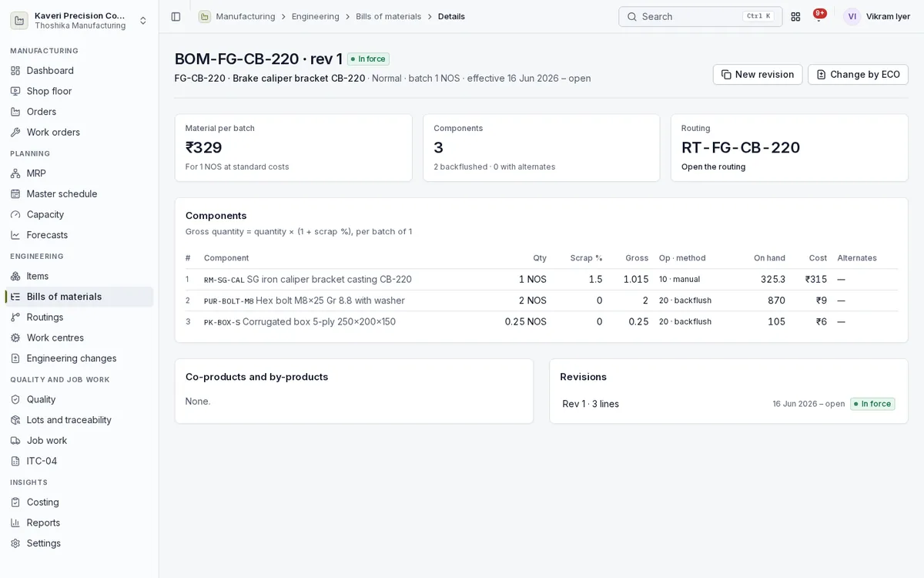Click the Search input field
The width and height of the screenshot is (924, 578).
coord(701,16)
